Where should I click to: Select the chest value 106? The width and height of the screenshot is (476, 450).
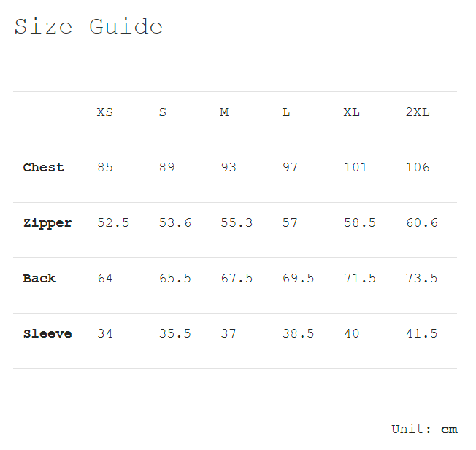coord(418,168)
